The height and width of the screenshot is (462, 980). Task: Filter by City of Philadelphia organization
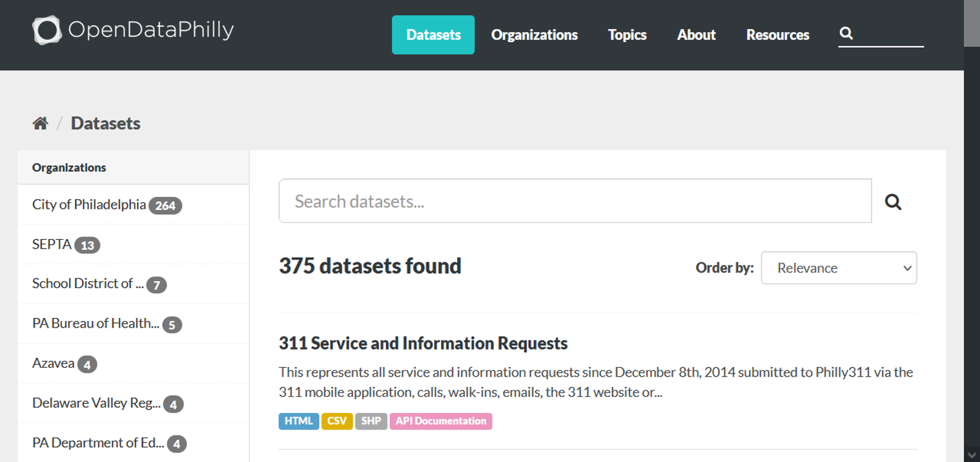133,205
